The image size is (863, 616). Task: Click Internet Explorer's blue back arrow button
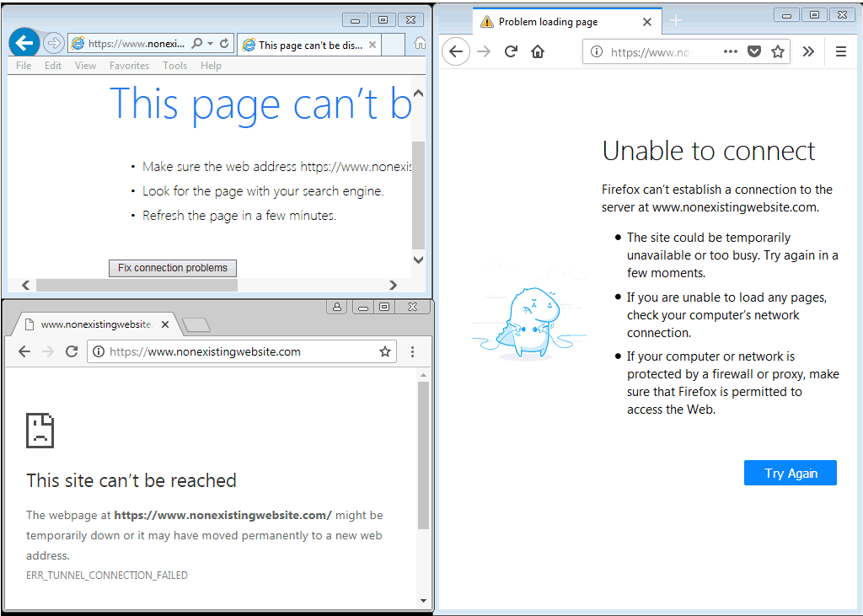tap(24, 42)
